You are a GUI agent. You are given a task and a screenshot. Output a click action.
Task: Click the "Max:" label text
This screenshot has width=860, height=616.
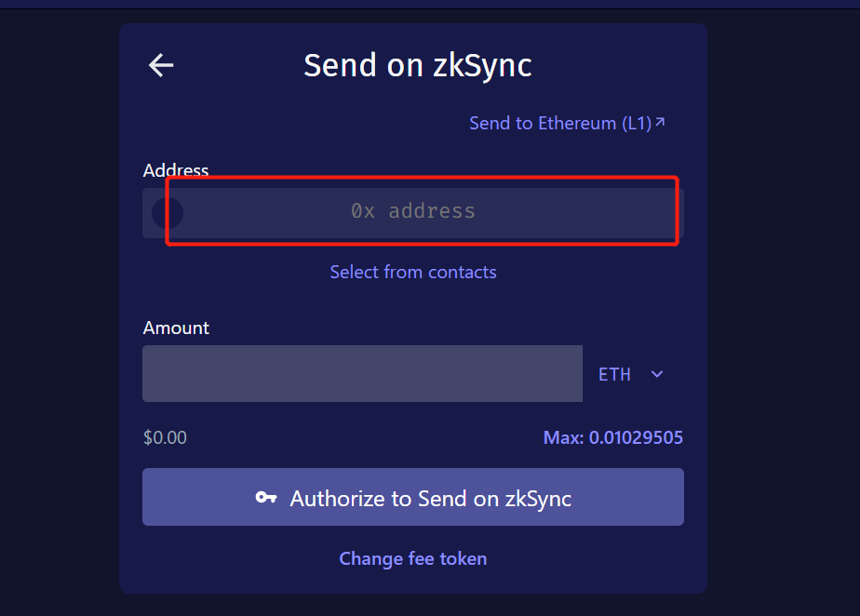563,437
